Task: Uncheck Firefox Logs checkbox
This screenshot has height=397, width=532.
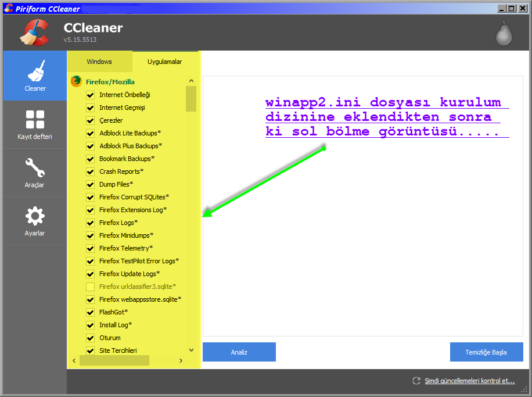Action: click(90, 223)
